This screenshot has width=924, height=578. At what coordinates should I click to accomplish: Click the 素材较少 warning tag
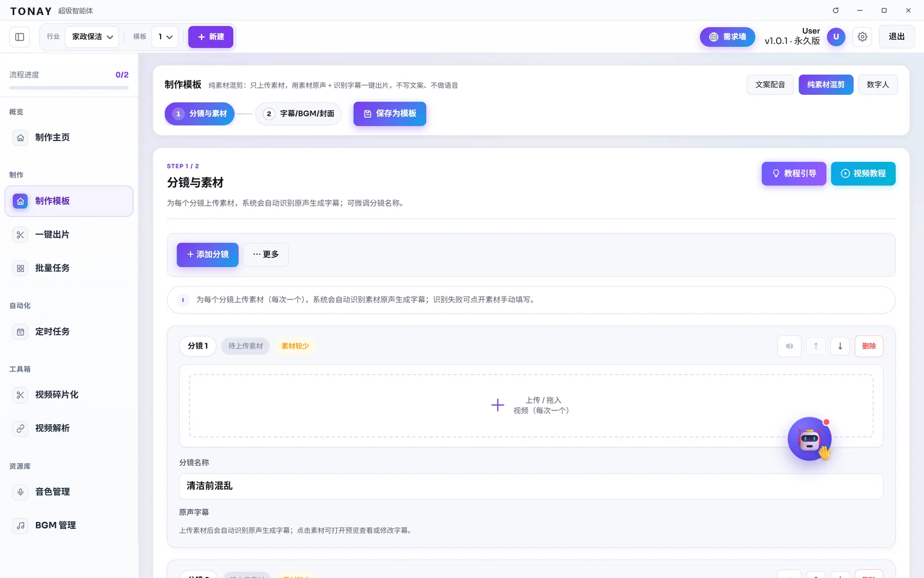(295, 346)
